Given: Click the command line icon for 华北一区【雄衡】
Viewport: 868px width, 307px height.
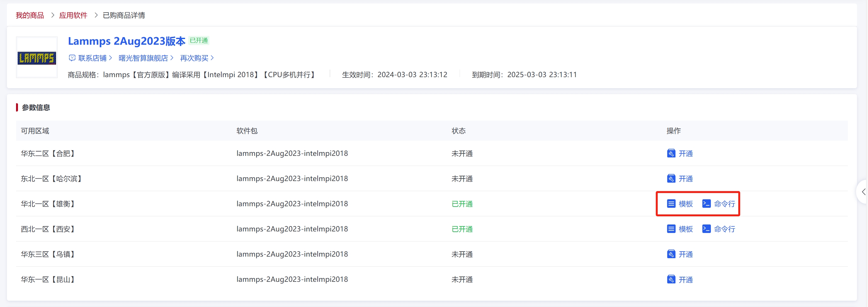Looking at the screenshot, I should [x=706, y=204].
